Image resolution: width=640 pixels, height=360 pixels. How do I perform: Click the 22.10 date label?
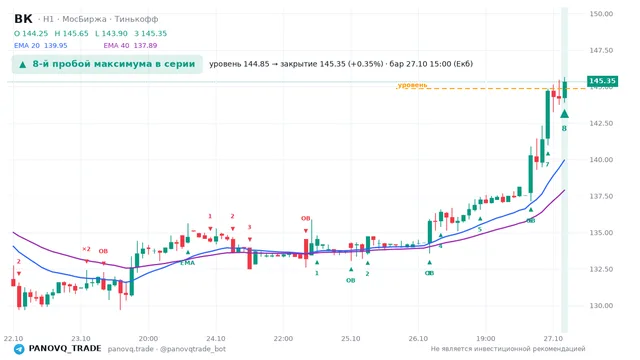click(13, 338)
